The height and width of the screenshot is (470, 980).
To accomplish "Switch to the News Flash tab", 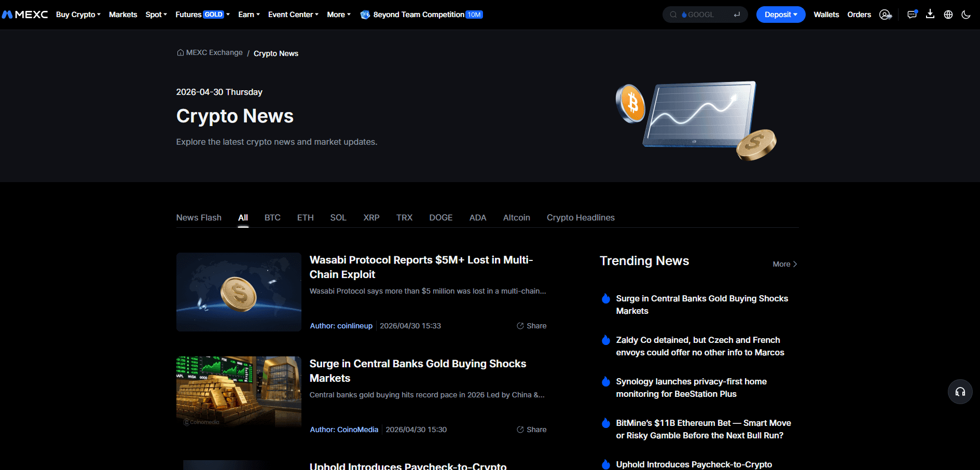I will (x=199, y=217).
